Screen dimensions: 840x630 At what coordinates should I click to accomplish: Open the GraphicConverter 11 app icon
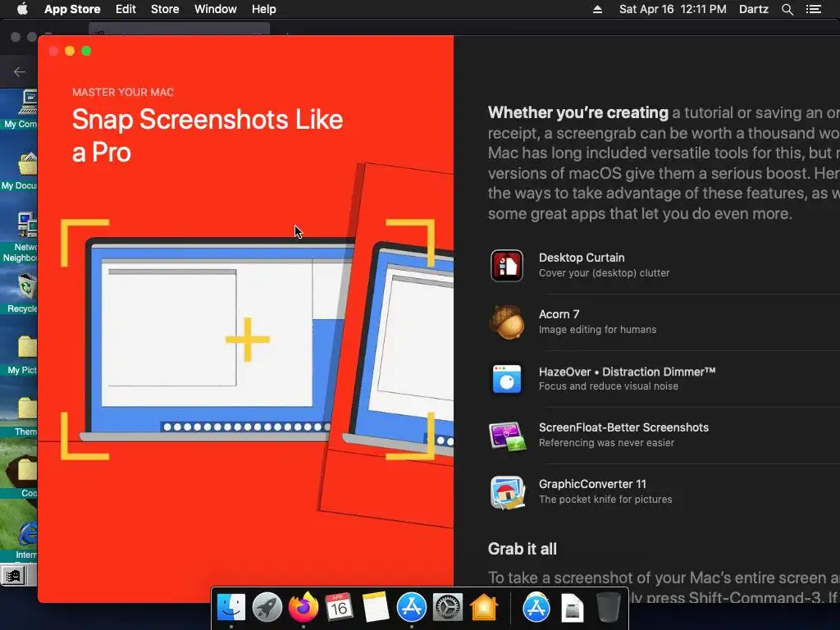tap(507, 492)
